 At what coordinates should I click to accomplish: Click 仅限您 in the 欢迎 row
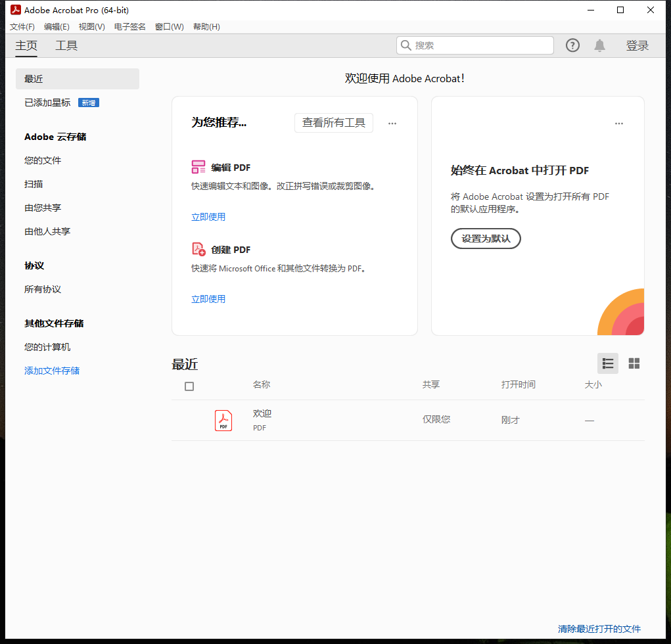436,419
